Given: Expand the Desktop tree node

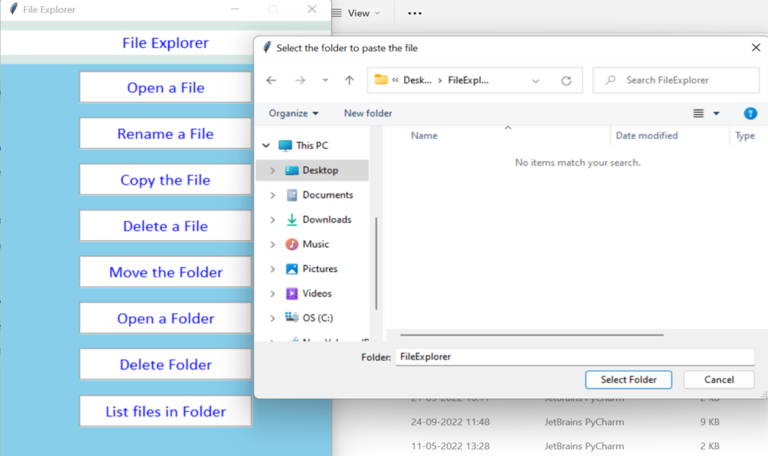Looking at the screenshot, I should (273, 170).
